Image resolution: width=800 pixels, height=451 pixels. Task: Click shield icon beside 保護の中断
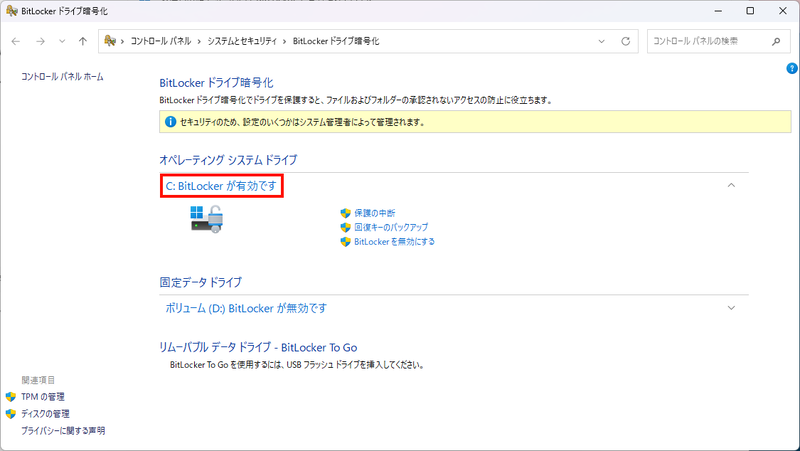(345, 213)
